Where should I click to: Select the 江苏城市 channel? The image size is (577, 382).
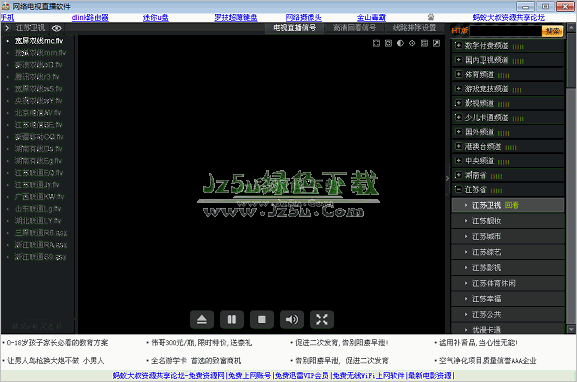click(508, 236)
